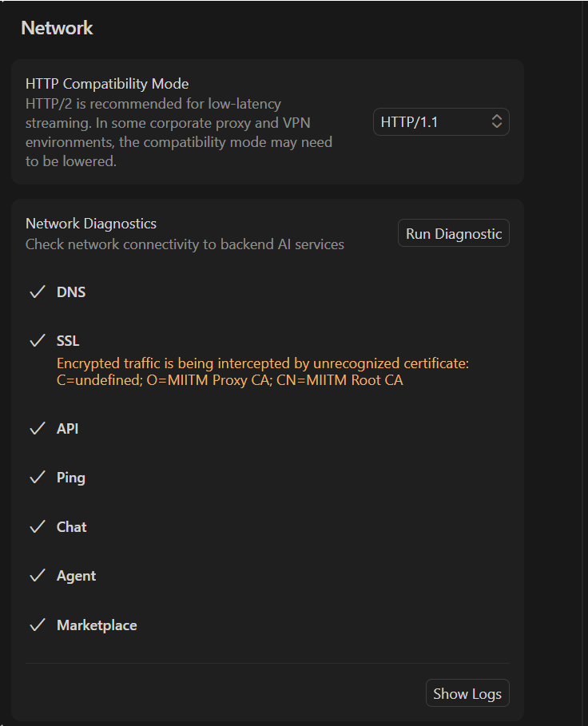Click the checkmark icon next to DNS
This screenshot has width=588, height=726.
click(37, 292)
